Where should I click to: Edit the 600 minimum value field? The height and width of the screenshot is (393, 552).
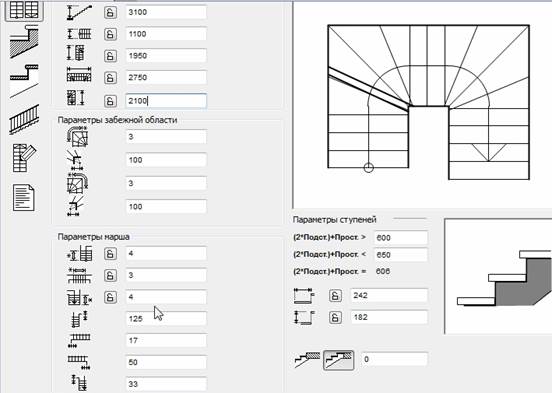(x=401, y=238)
